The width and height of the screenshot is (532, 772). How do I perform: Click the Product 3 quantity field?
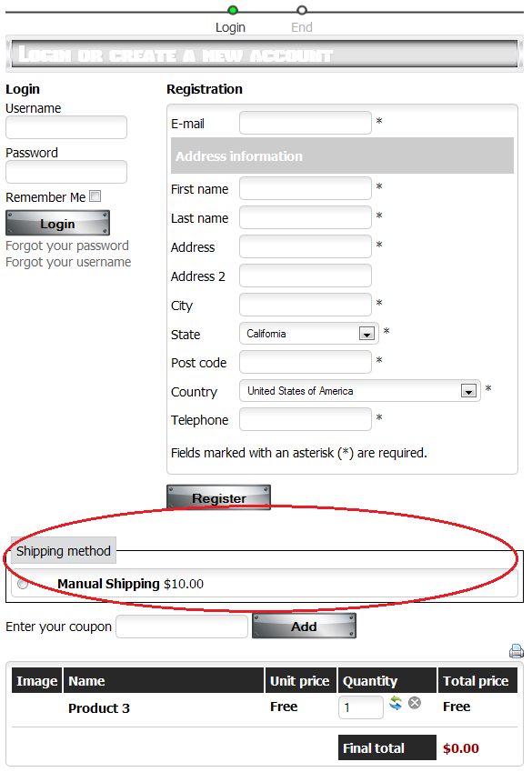point(361,707)
